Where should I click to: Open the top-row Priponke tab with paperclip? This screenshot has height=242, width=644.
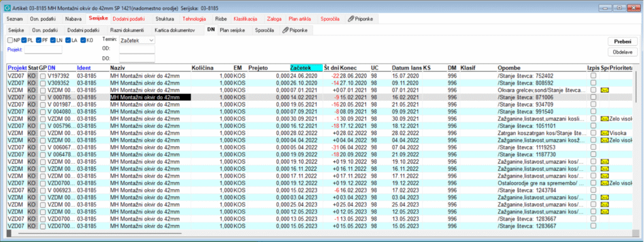(x=360, y=19)
